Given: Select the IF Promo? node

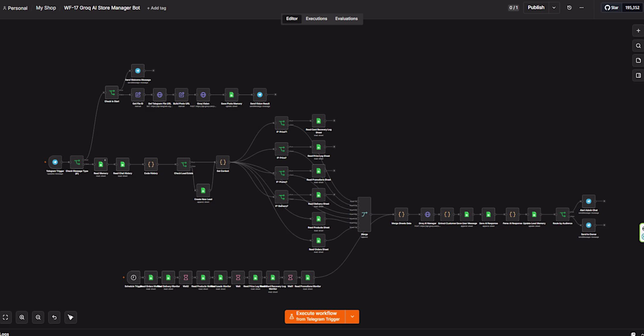Looking at the screenshot, I should tap(282, 173).
